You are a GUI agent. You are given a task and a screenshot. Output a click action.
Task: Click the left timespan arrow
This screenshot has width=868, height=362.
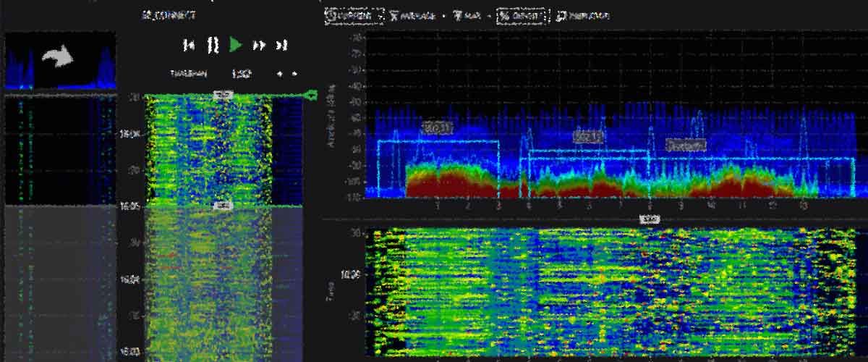(x=280, y=73)
